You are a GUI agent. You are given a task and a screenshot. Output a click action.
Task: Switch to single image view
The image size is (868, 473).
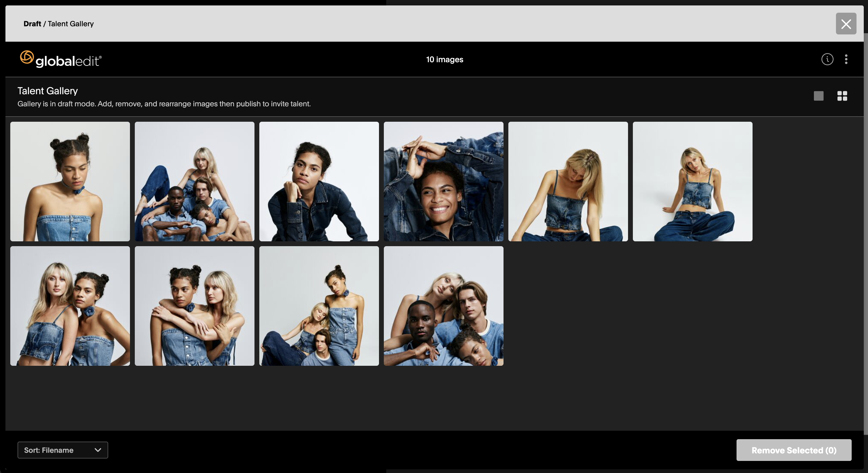click(x=818, y=96)
